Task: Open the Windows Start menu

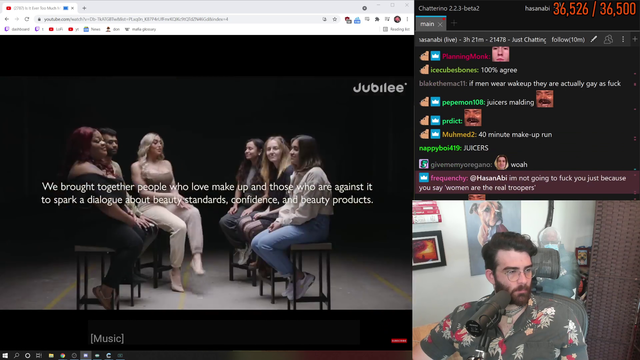Action: click(5, 356)
